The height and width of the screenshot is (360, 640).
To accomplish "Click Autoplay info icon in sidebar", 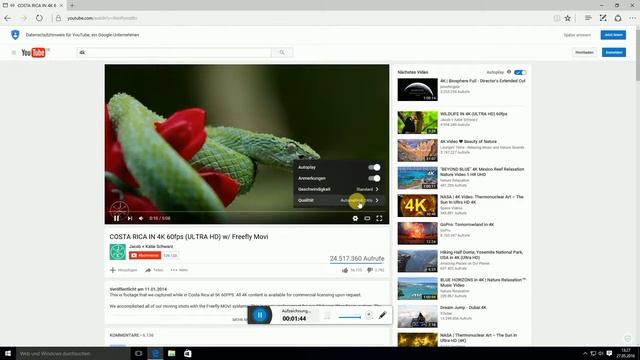I will coord(509,72).
